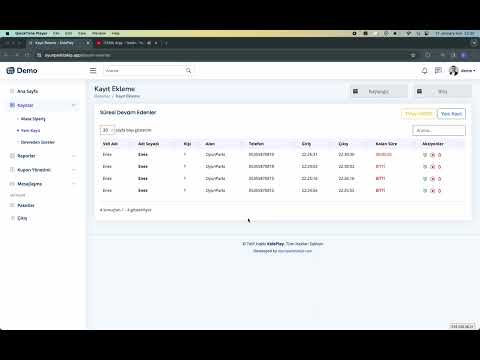Click the Kayıtlar sidebar icon
Screen dimensions: 480x360
12,105
